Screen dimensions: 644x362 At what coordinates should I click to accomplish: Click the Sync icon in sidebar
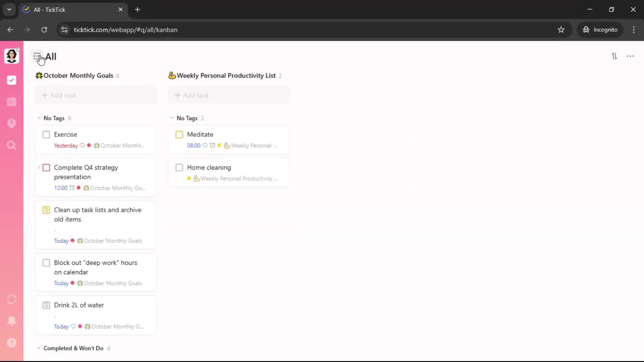point(11,299)
